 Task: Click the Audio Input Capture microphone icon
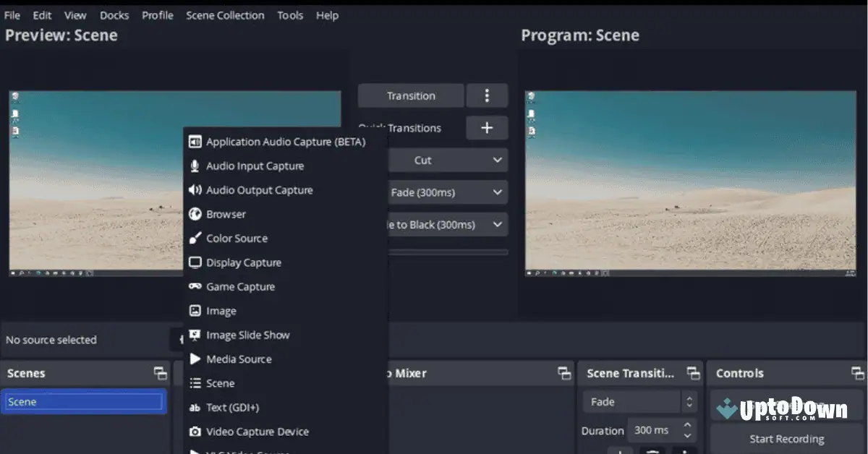(x=195, y=166)
